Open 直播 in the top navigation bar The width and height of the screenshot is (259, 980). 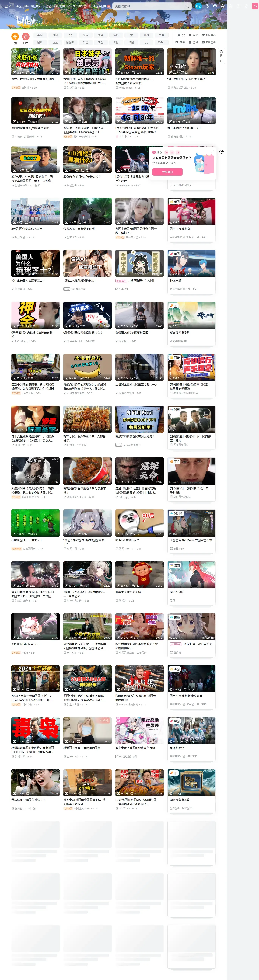26,6
